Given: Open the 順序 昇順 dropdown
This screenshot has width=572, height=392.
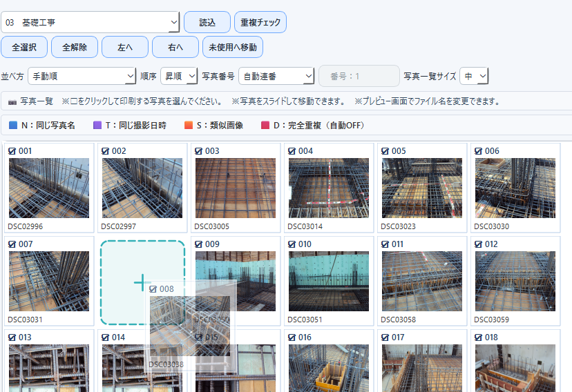Looking at the screenshot, I should pyautogui.click(x=179, y=76).
